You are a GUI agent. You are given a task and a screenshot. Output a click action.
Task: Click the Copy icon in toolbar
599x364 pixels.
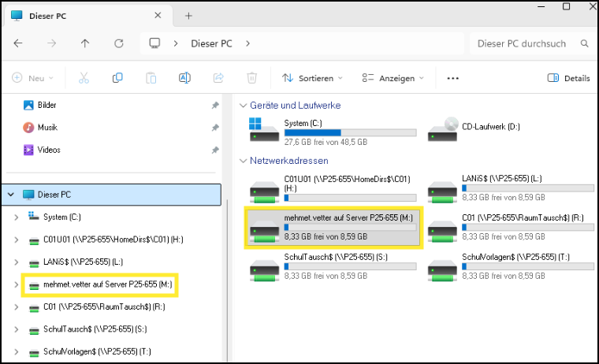(x=117, y=78)
